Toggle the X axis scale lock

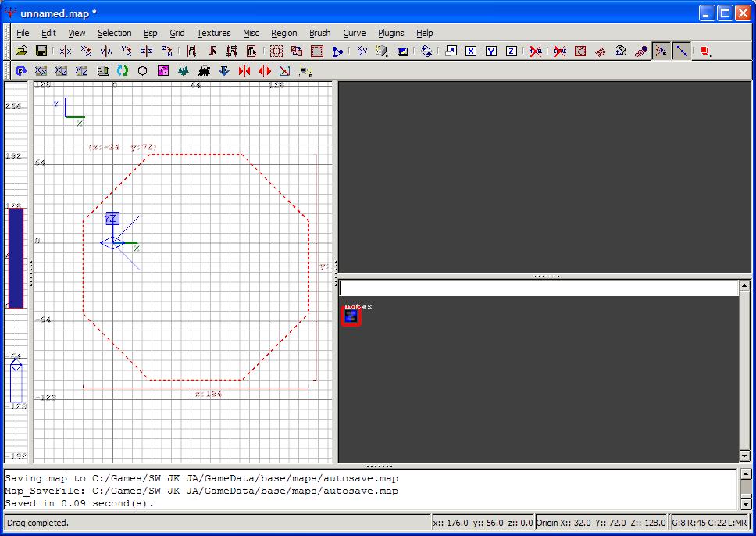[x=471, y=51]
